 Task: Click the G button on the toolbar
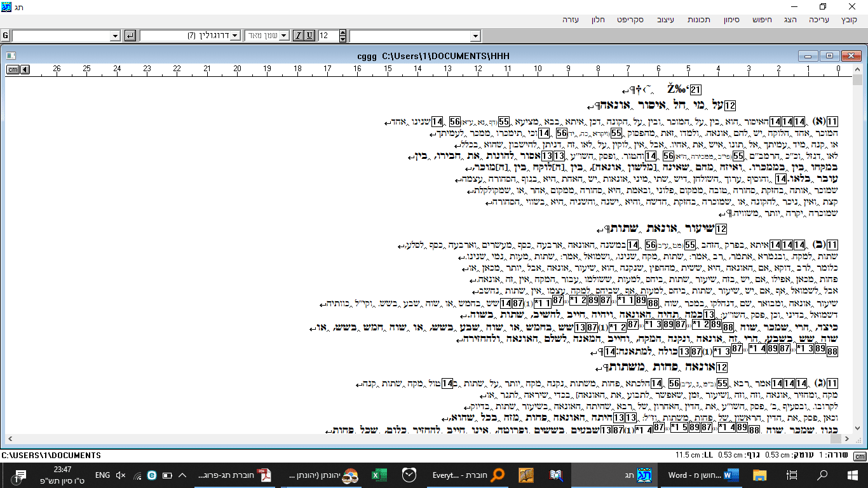click(x=6, y=36)
